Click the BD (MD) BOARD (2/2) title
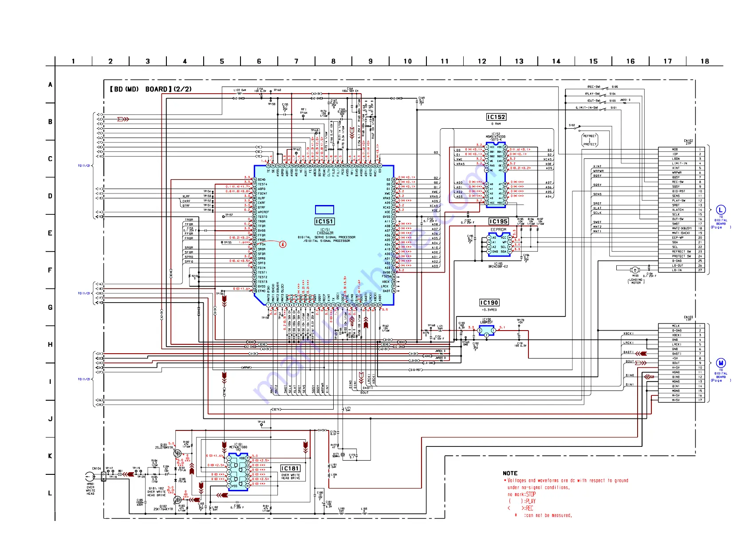Viewport: 745px width, 560px height. click(x=151, y=89)
